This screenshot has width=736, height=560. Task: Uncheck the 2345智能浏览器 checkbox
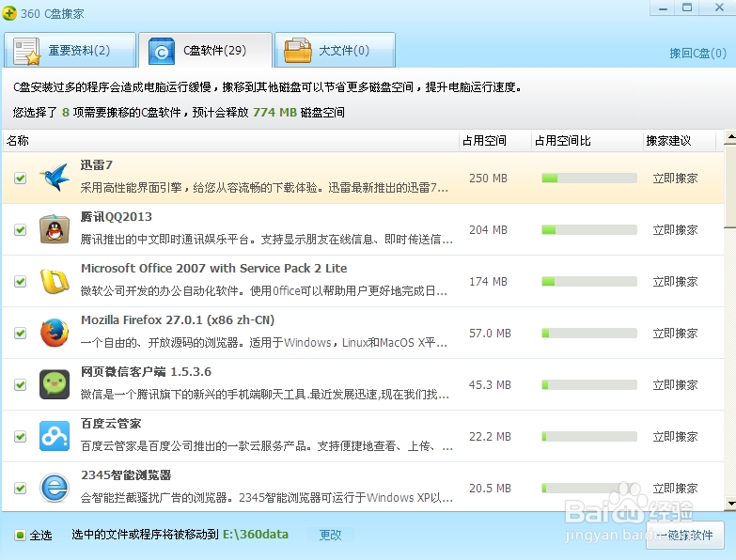coord(20,488)
